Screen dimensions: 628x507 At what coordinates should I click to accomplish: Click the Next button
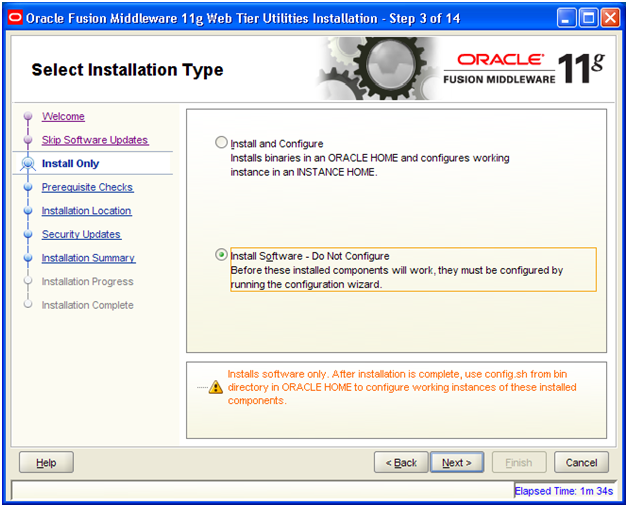(457, 463)
